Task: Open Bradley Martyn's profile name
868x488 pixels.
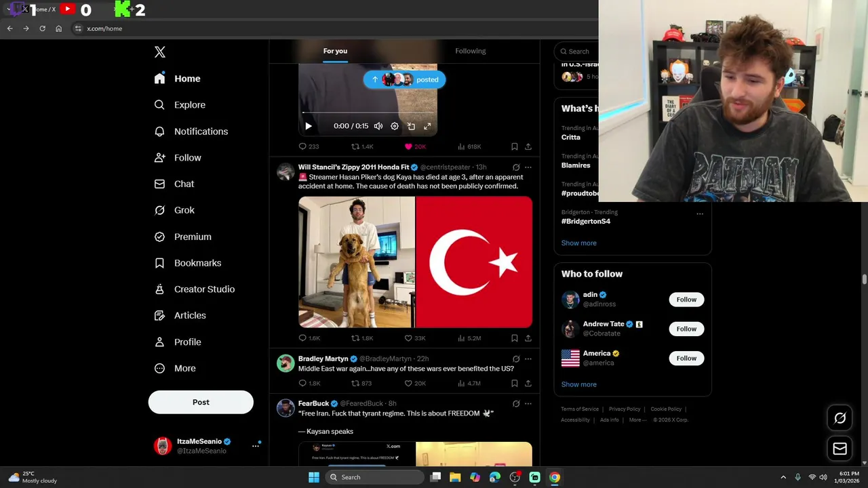Action: point(323,359)
